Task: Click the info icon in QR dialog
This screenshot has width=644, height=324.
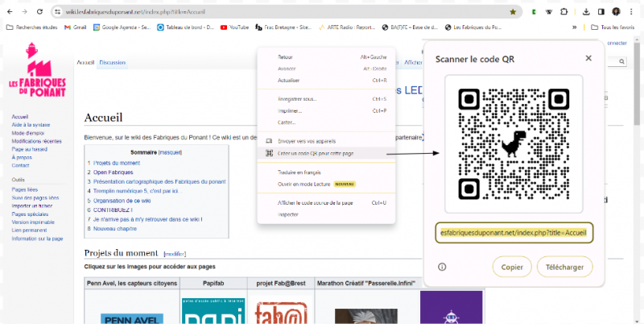Action: point(442,267)
